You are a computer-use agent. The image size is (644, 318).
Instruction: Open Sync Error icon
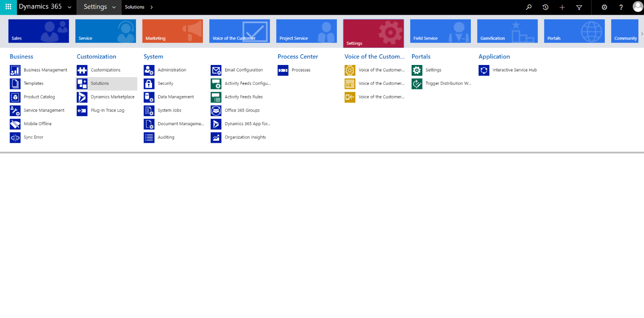(x=15, y=137)
